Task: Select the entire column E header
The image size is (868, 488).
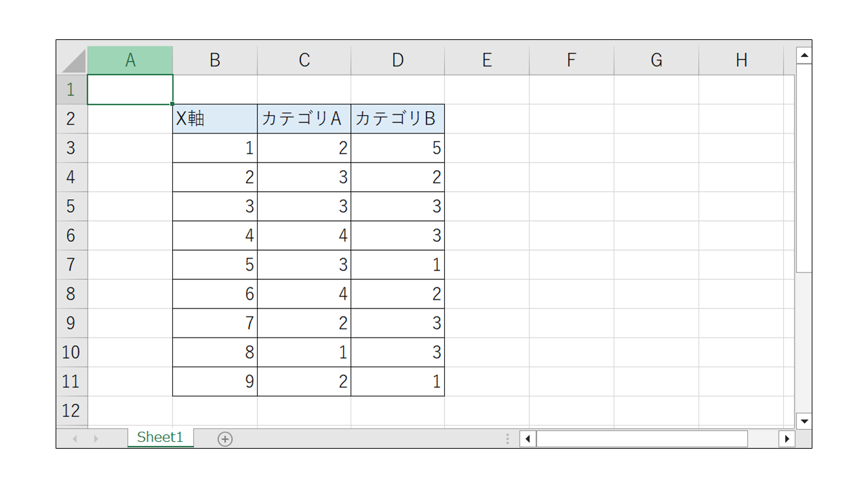Action: pyautogui.click(x=486, y=60)
